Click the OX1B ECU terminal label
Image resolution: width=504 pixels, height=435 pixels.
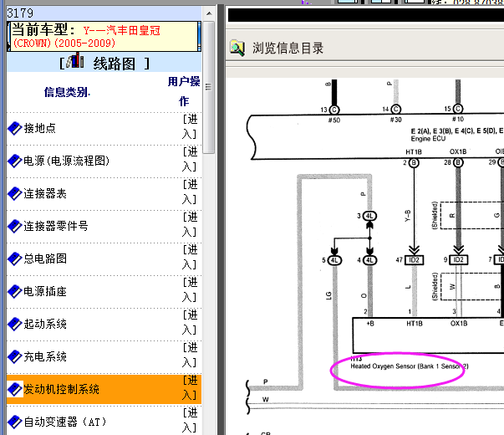(458, 151)
